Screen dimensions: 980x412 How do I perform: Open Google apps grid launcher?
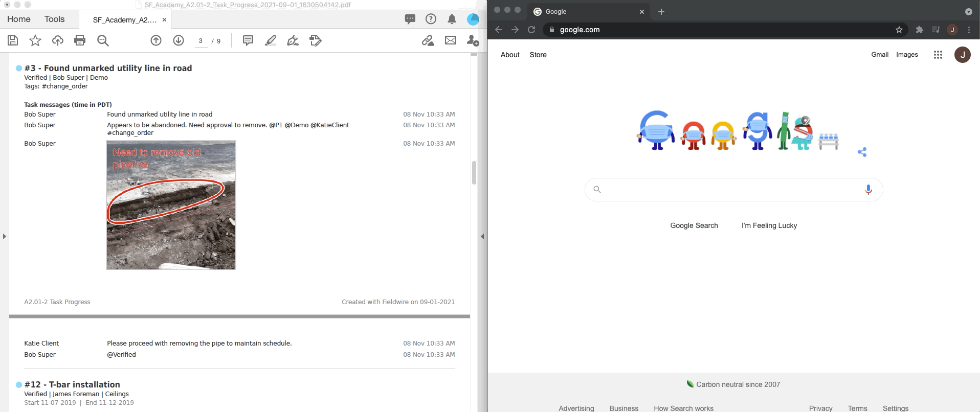tap(938, 55)
